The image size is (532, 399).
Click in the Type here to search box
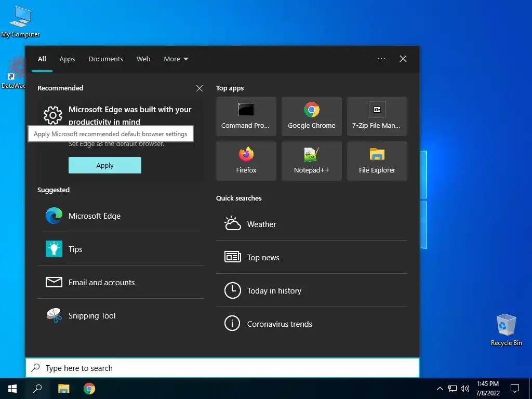tap(222, 368)
